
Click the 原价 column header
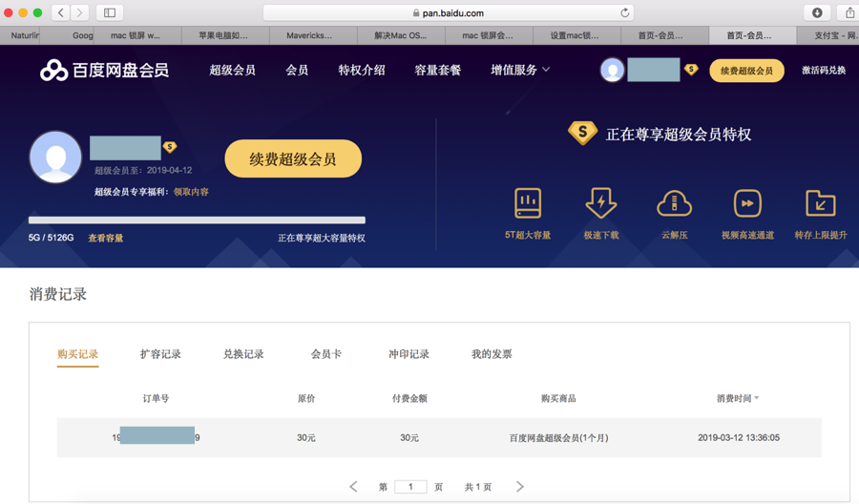(306, 398)
